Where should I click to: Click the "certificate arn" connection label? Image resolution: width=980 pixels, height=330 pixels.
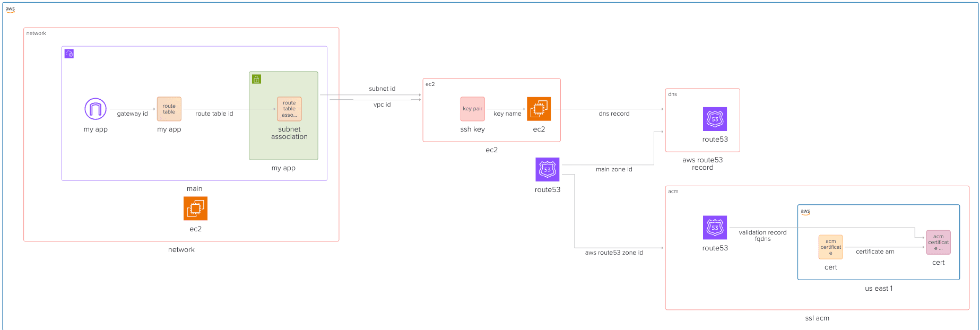click(x=875, y=251)
